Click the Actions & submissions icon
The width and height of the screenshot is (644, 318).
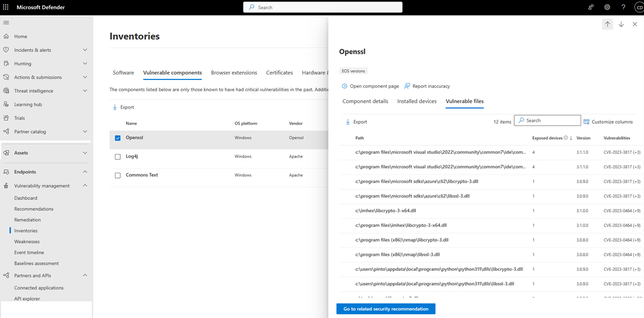coord(6,77)
